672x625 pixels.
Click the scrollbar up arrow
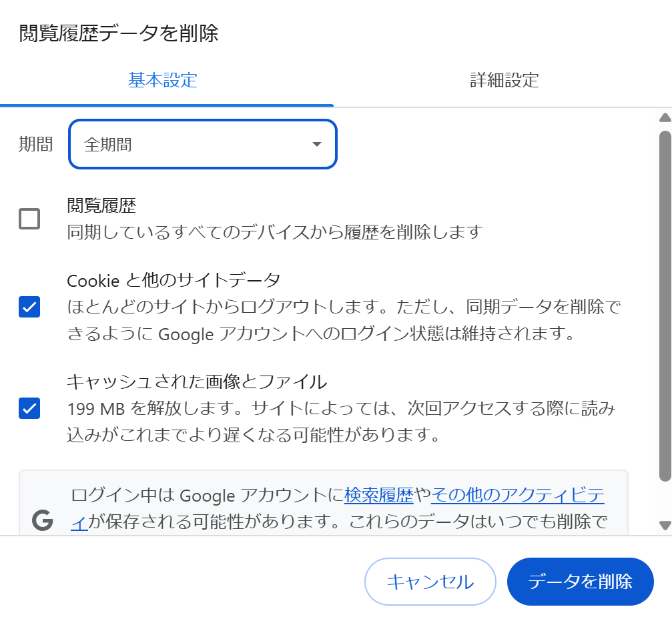pyautogui.click(x=665, y=117)
